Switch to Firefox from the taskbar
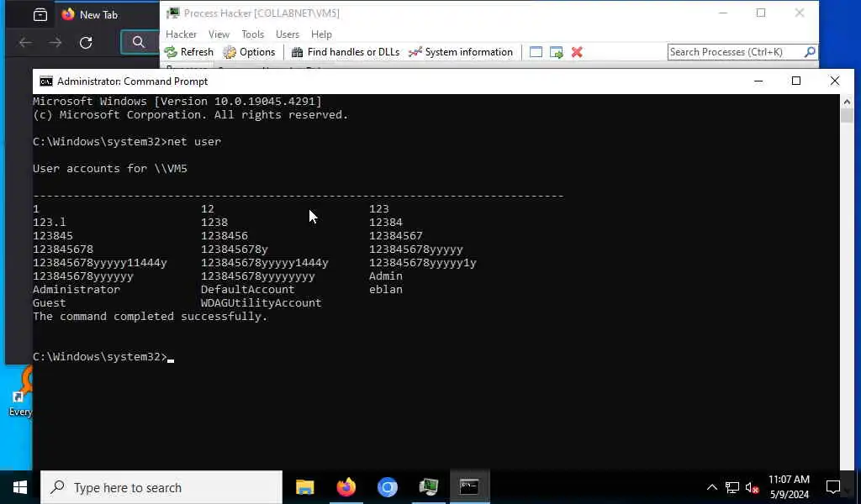Viewport: 861px width, 504px height. tap(346, 487)
